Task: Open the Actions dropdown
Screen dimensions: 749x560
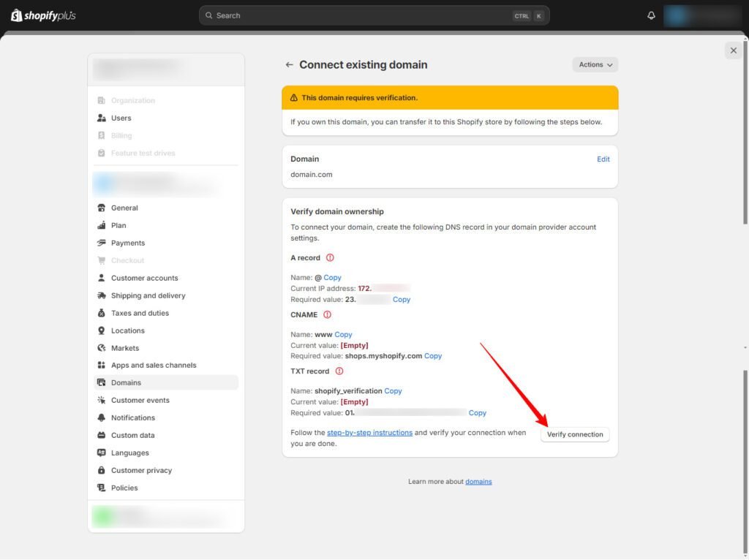Action: [x=595, y=64]
